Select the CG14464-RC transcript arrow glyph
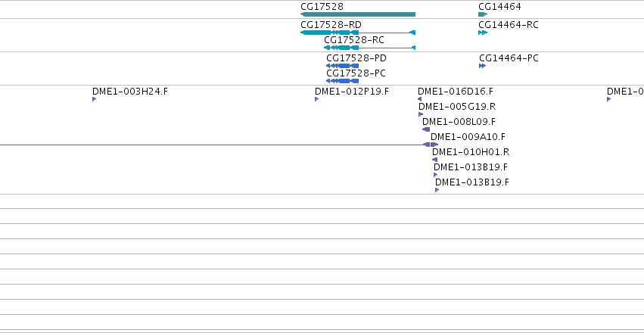 [483, 33]
